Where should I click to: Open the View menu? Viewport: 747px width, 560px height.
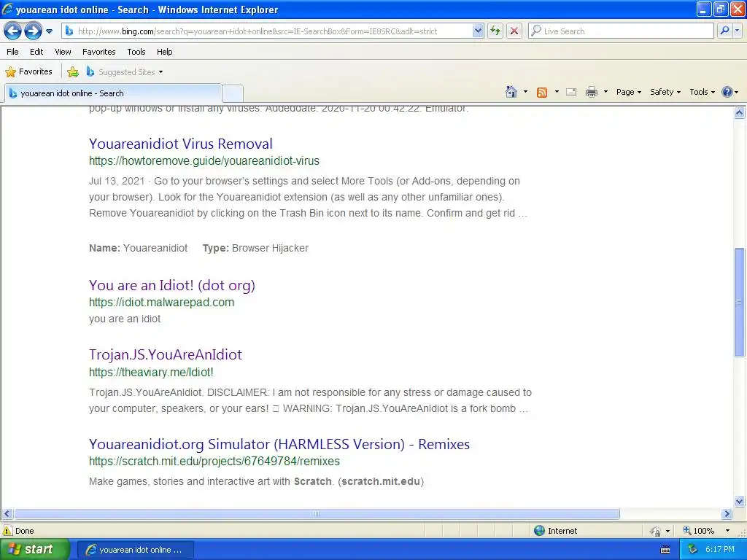coord(63,52)
